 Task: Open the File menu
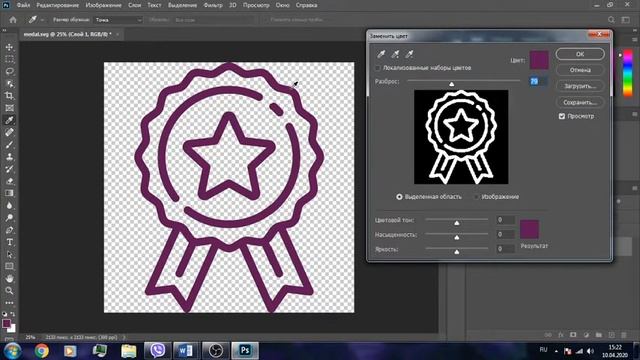(23, 5)
